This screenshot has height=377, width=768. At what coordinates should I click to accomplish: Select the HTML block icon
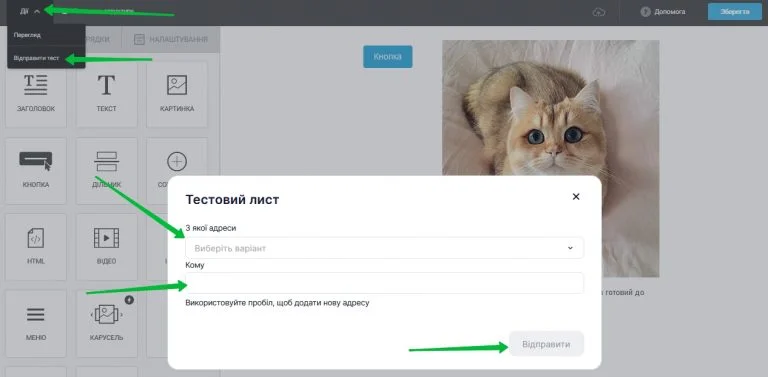point(36,238)
